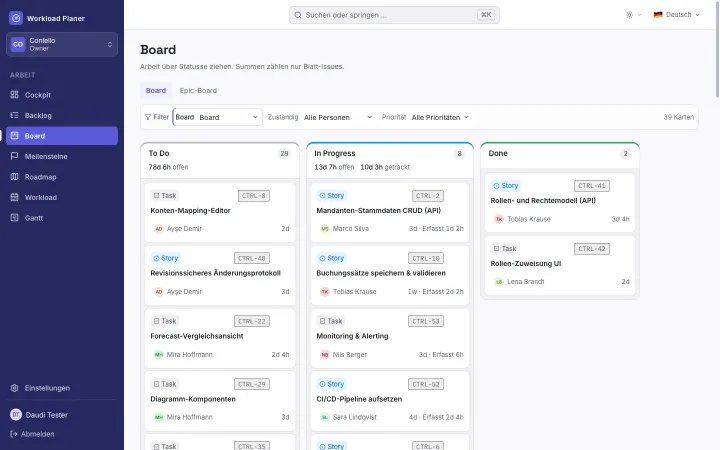This screenshot has height=450, width=720.
Task: Click the German flag icon
Action: coord(658,15)
